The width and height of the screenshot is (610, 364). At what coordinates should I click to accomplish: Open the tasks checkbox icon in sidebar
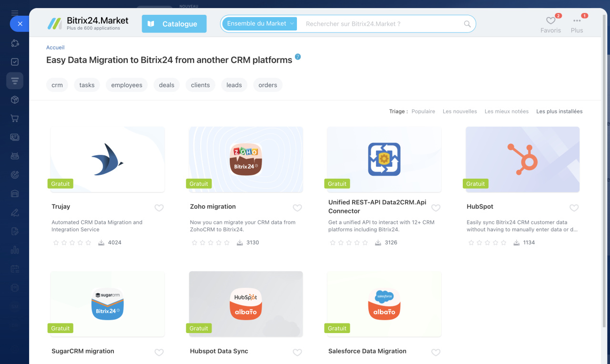coord(15,62)
